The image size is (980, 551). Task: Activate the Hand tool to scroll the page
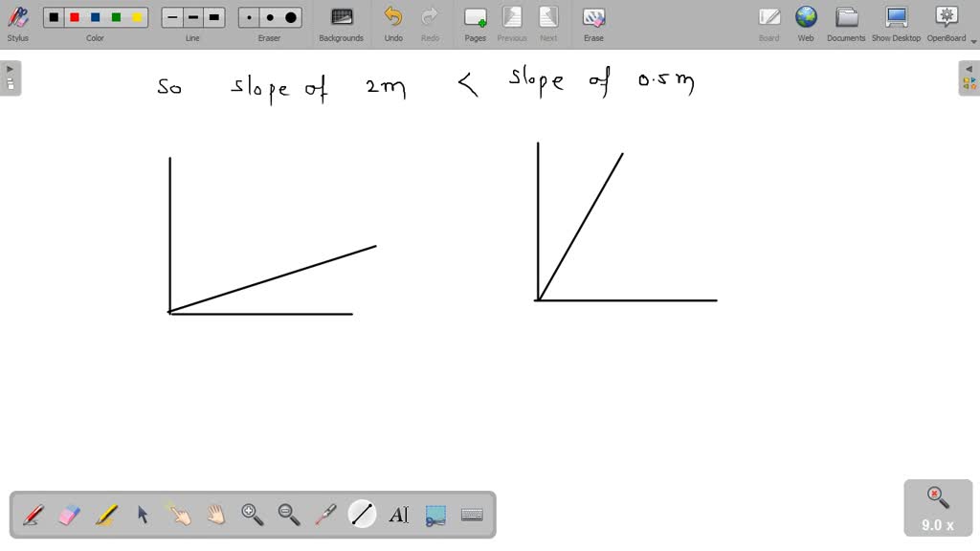coord(215,515)
